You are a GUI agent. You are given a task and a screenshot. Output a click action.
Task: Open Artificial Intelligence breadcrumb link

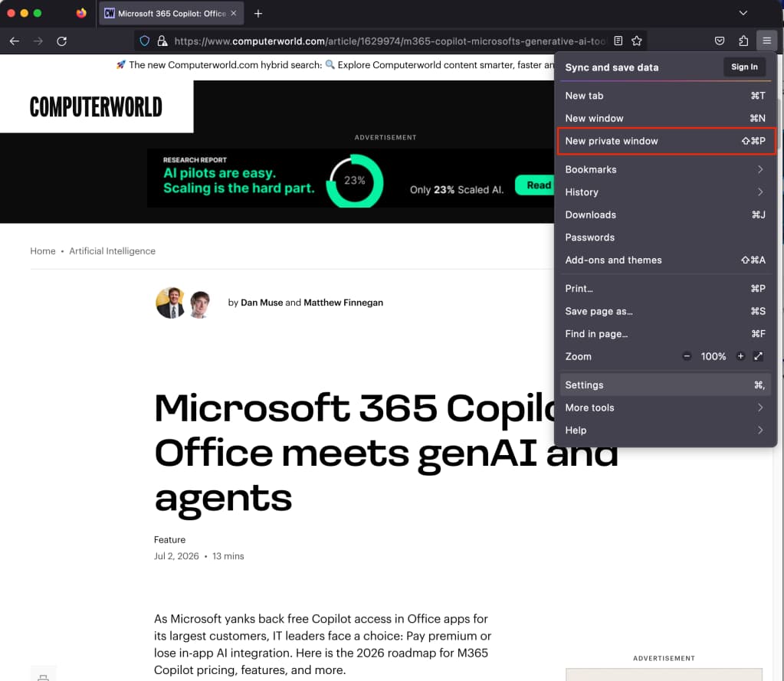112,250
